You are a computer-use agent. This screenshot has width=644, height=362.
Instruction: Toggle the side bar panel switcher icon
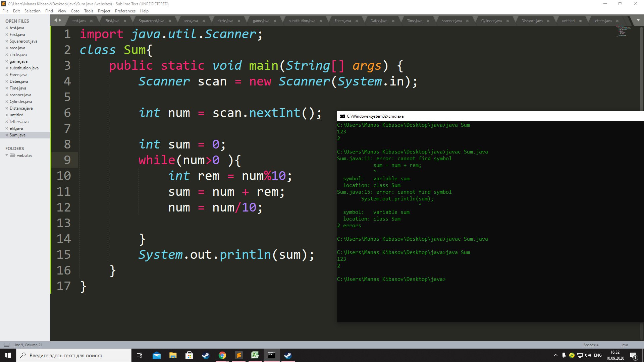point(7,345)
